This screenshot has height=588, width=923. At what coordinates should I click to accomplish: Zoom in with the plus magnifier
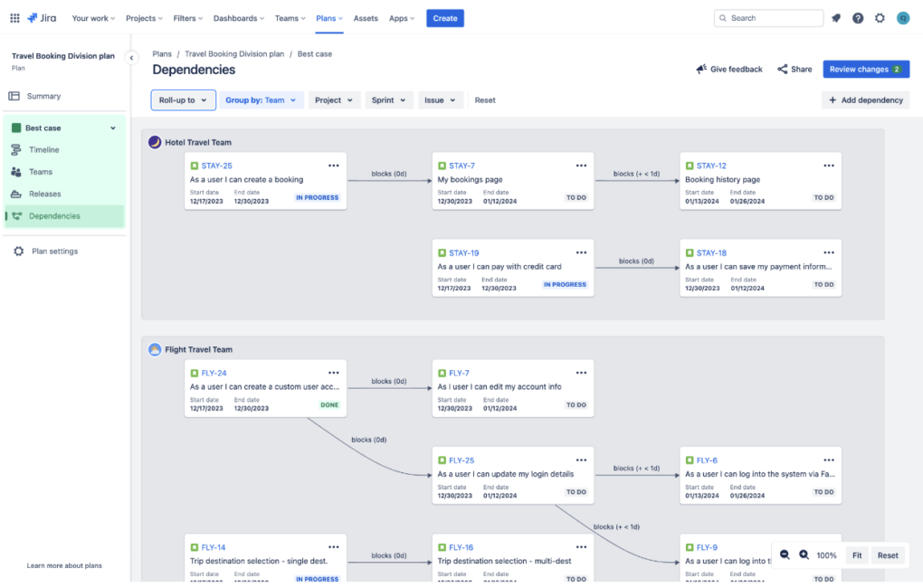click(x=804, y=555)
